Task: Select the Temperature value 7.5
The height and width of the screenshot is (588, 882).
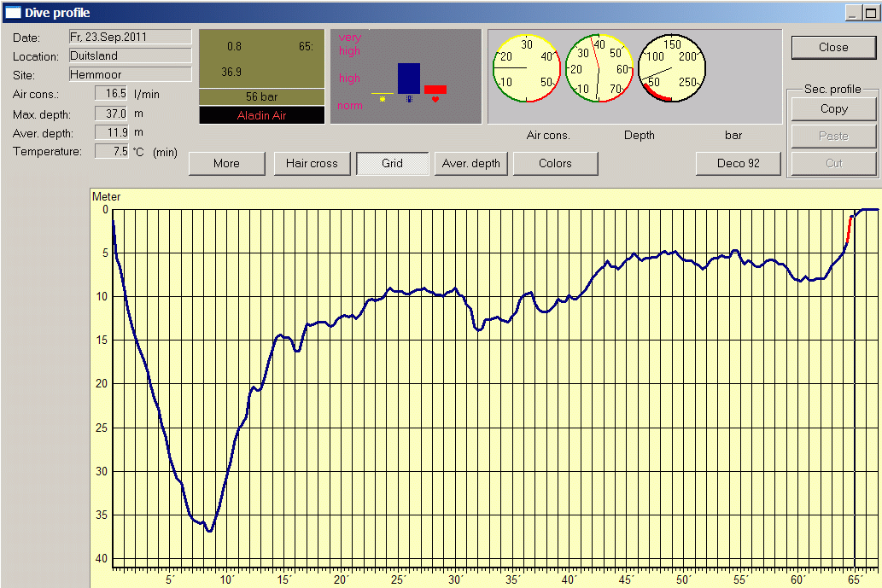Action: [111, 151]
